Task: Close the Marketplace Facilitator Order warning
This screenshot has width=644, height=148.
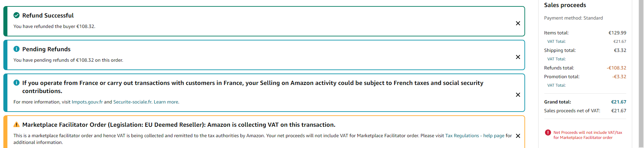Action: coord(518,136)
